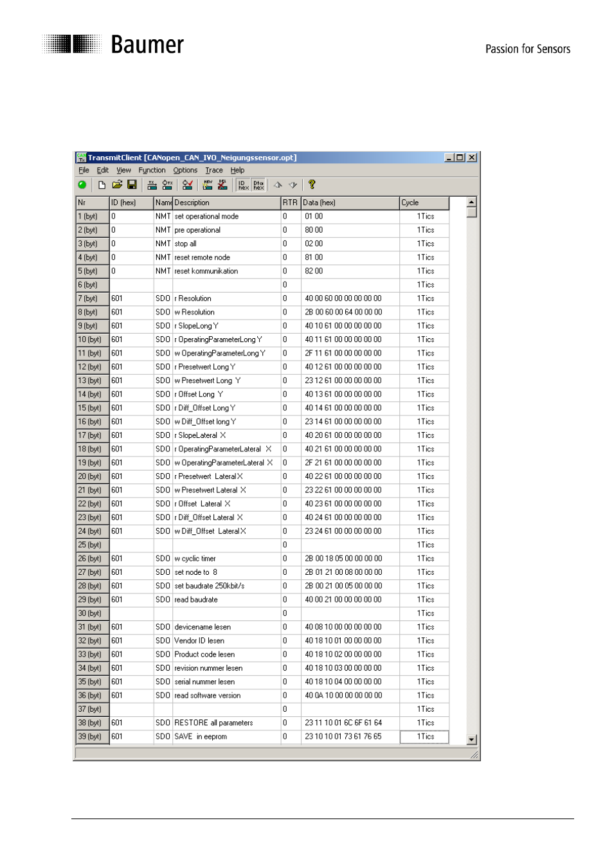Click the Description column header
The height and width of the screenshot is (868, 614).
point(226,203)
